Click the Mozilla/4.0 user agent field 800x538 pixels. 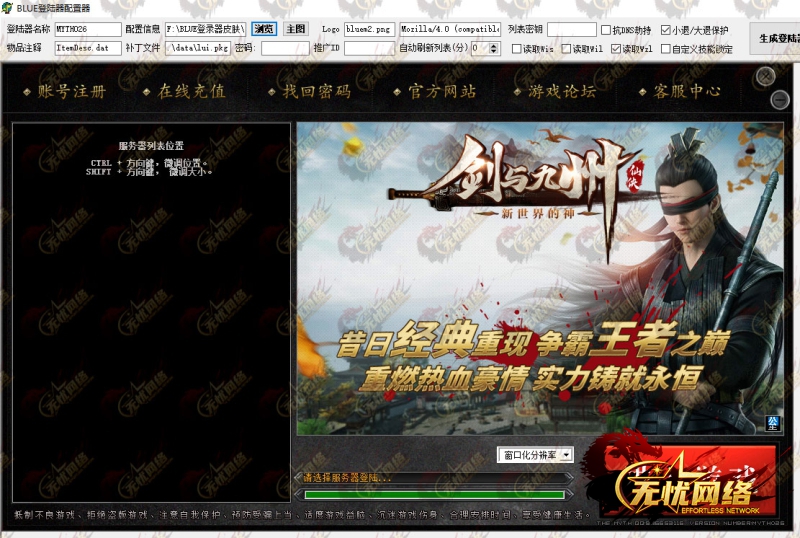pos(450,30)
